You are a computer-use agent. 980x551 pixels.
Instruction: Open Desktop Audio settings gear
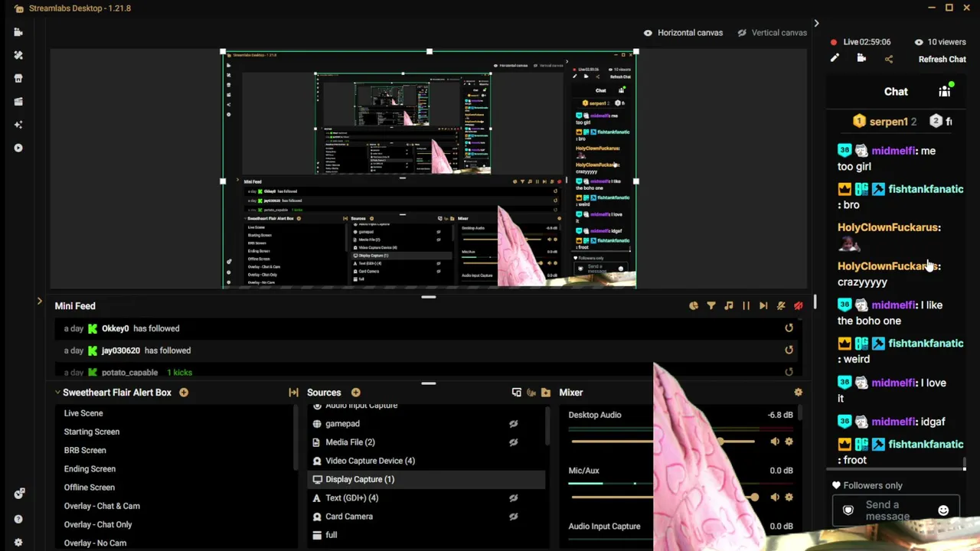pyautogui.click(x=789, y=442)
